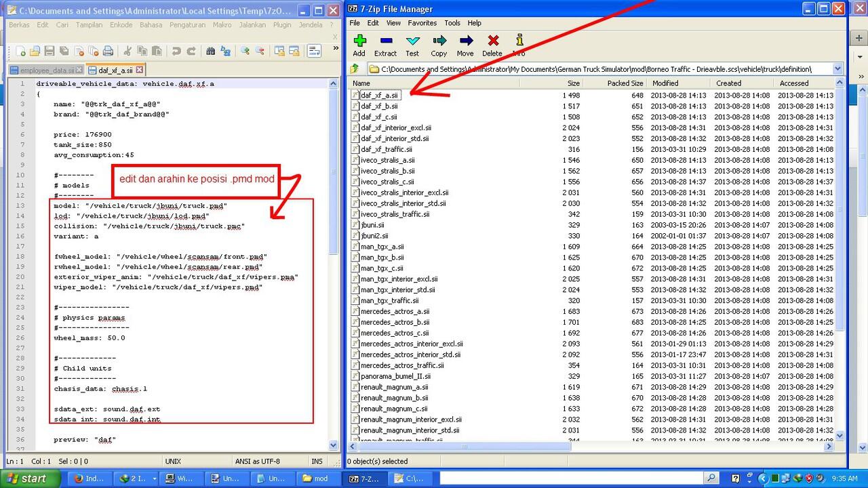The image size is (868, 488).
Task: Switch to the employee_data.sii tab
Action: [x=46, y=70]
